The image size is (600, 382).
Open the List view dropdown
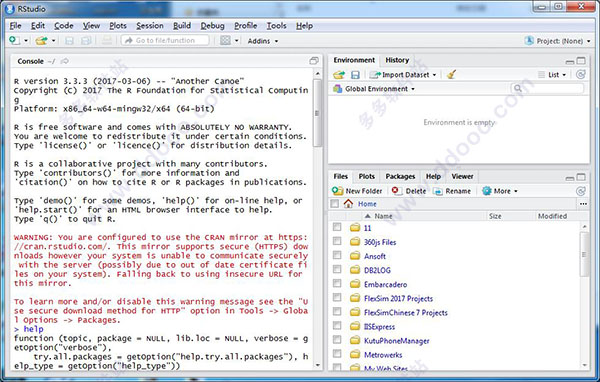[x=552, y=75]
